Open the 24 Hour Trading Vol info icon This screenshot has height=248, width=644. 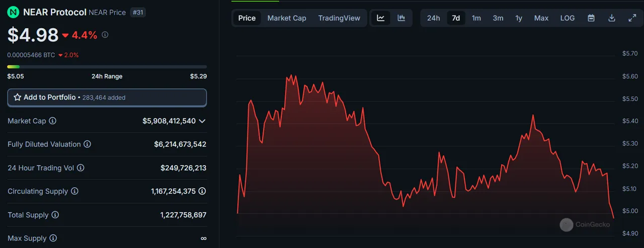pos(80,168)
